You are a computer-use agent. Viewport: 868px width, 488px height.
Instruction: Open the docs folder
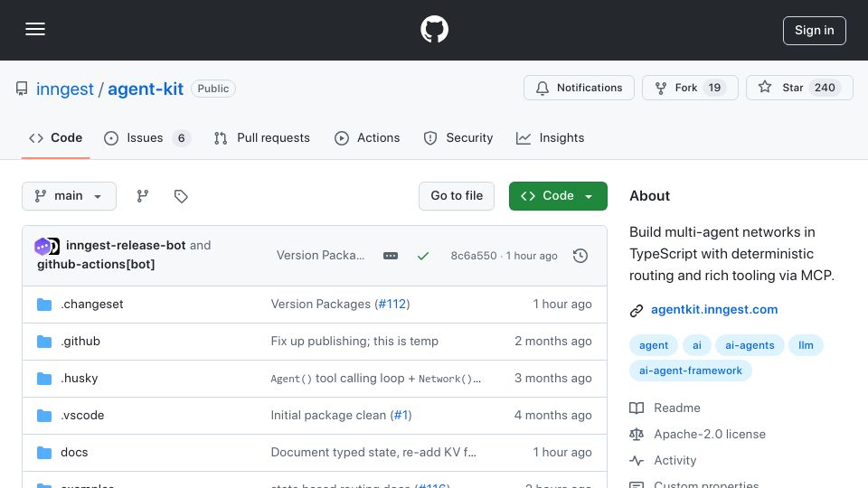click(74, 453)
